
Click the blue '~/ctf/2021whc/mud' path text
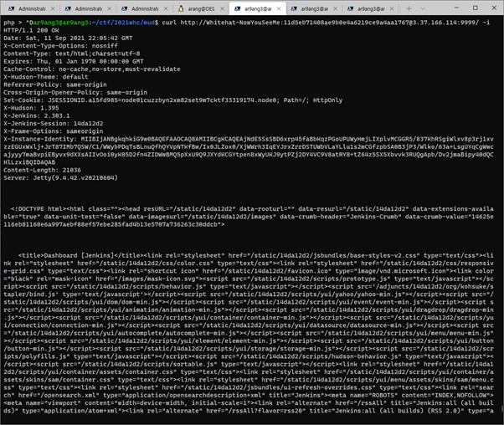click(x=123, y=23)
